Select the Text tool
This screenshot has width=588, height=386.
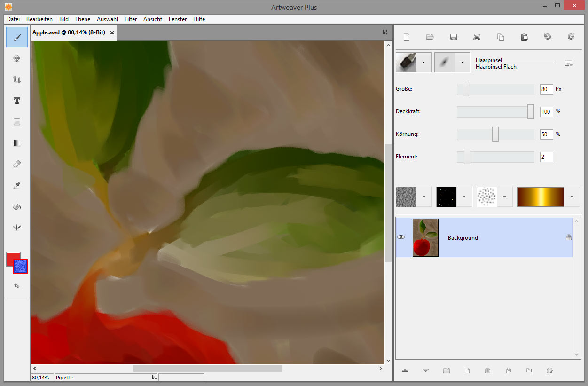pos(17,101)
